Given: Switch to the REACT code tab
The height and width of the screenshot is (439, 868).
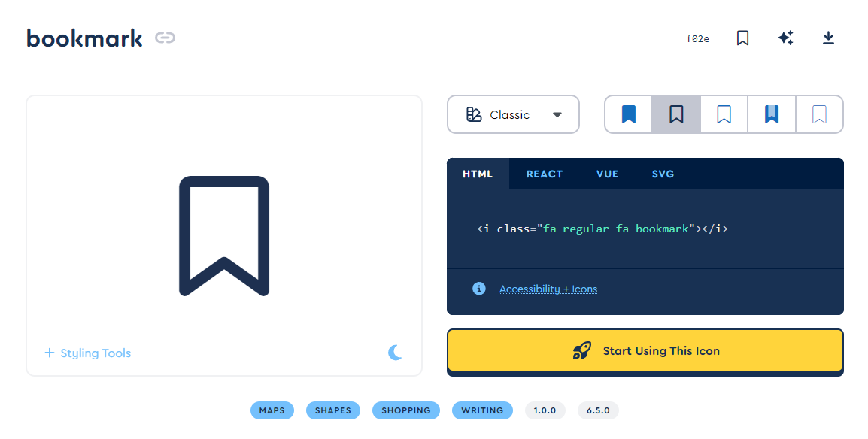Looking at the screenshot, I should tap(544, 174).
